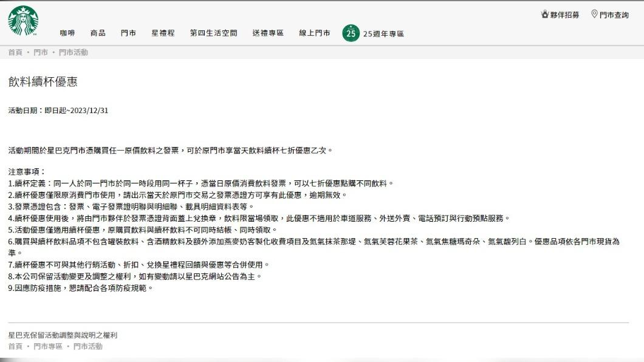
Task: Select 星禮程 in the navigation bar
Action: pos(163,33)
